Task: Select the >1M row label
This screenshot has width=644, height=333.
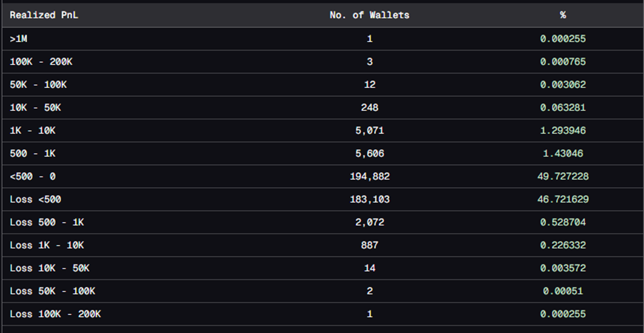Action: [19, 39]
